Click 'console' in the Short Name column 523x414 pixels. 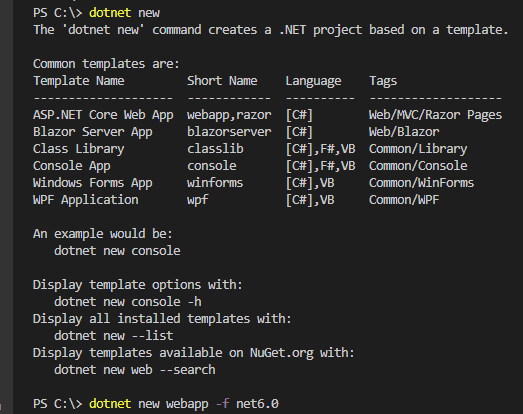click(212, 166)
